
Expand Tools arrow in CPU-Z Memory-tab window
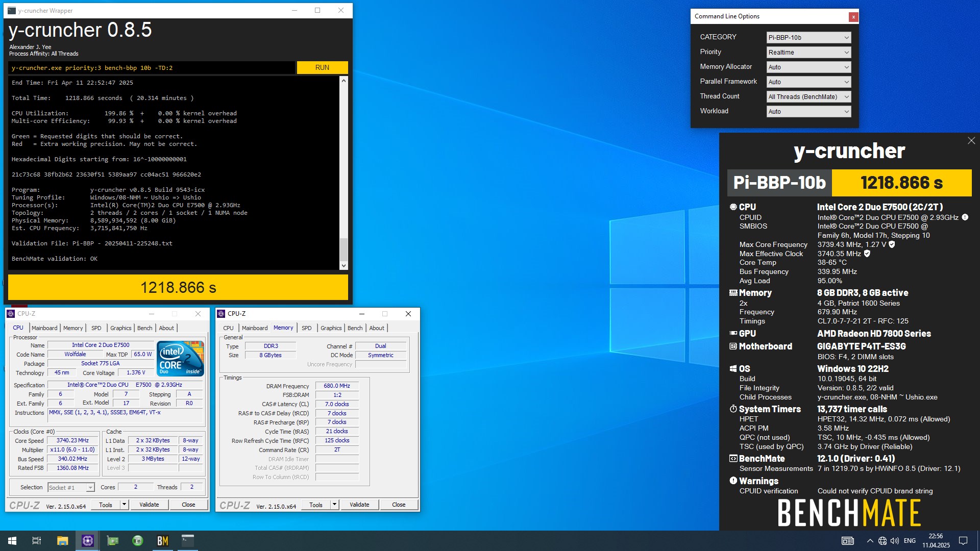(x=334, y=505)
